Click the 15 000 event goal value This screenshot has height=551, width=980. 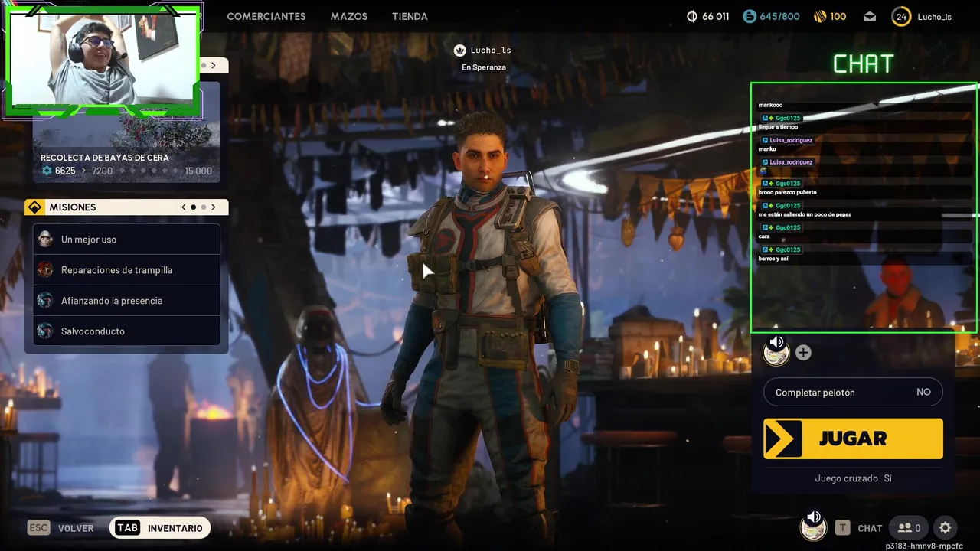[x=198, y=171]
